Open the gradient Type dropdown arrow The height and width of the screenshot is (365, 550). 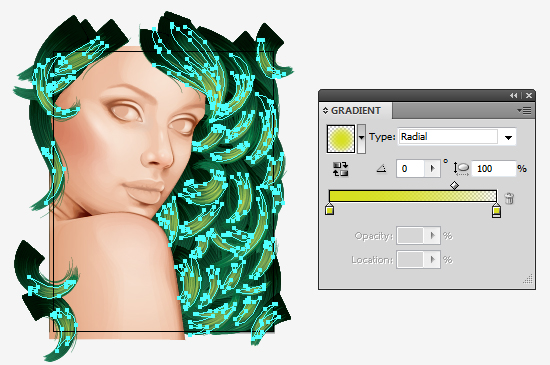point(508,137)
